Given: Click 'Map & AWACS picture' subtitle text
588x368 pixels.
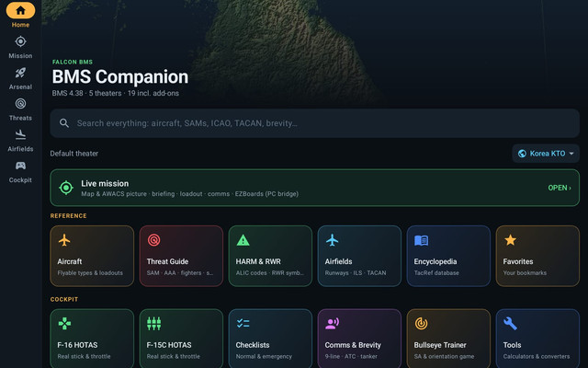Looking at the screenshot, I should (x=114, y=194).
